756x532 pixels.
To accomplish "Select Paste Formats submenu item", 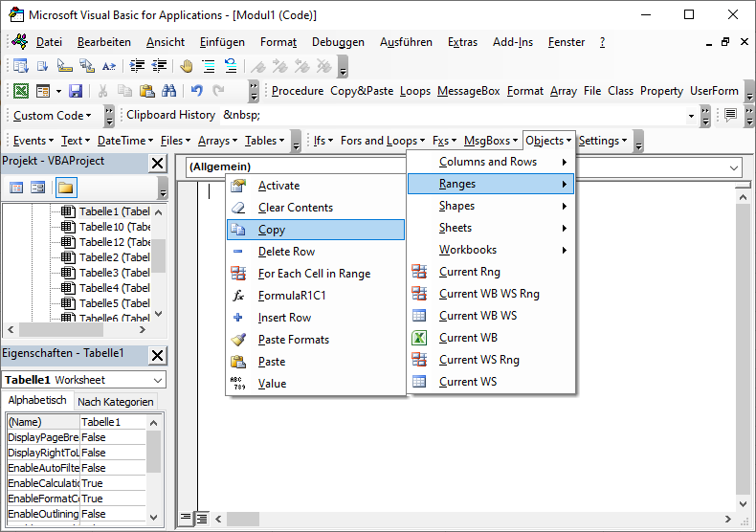I will pyautogui.click(x=316, y=340).
